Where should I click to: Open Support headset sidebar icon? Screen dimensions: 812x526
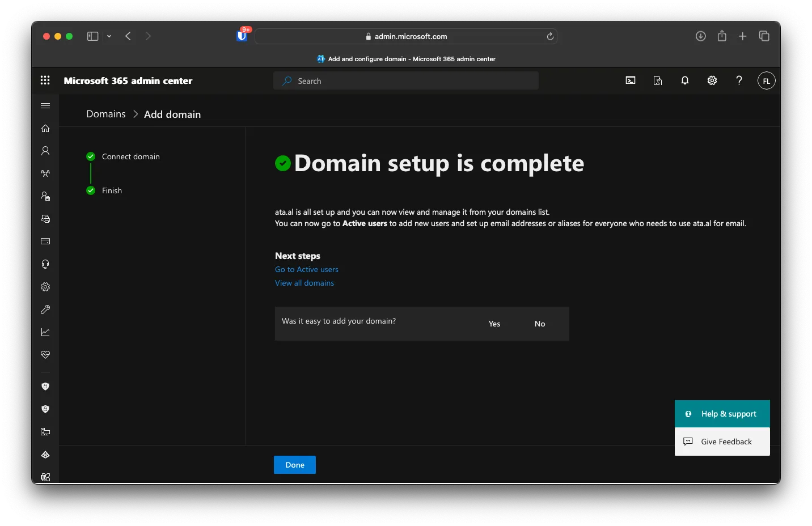click(45, 264)
